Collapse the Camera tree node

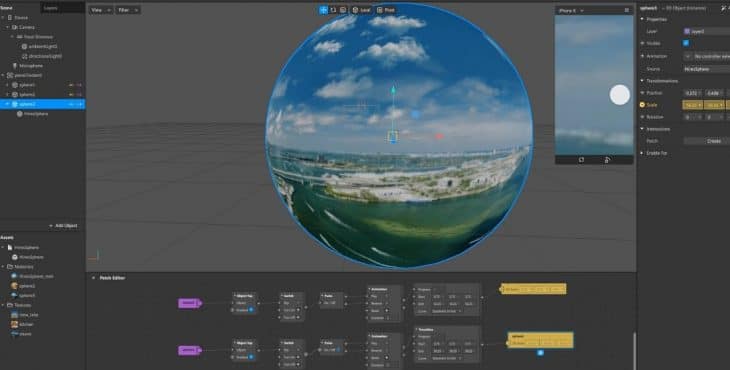(x=7, y=27)
